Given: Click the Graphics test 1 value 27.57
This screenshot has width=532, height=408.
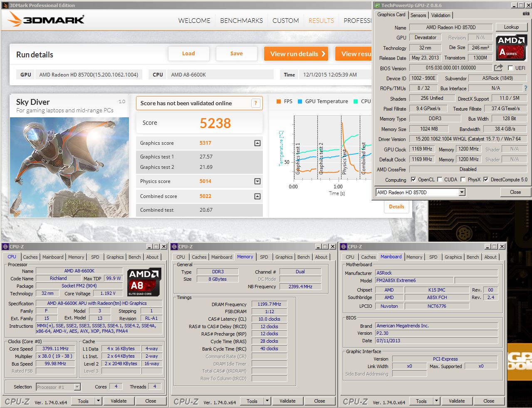Looking at the screenshot, I should pyautogui.click(x=206, y=157).
